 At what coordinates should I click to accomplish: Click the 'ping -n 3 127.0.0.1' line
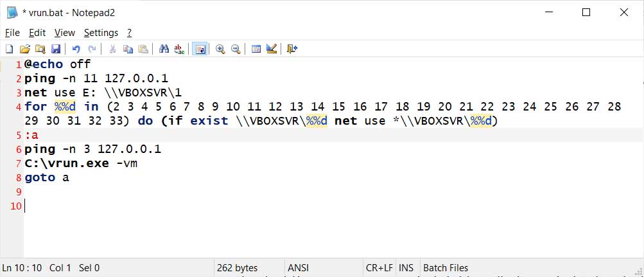click(x=93, y=149)
